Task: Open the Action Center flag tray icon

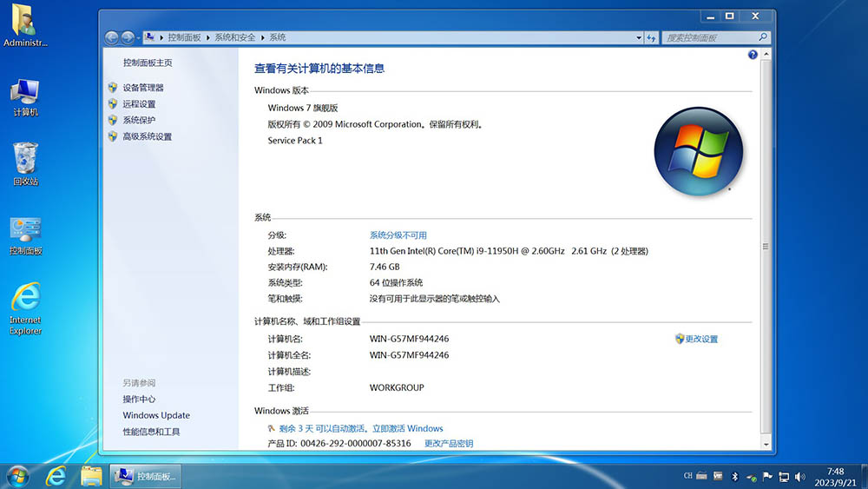Action: (768, 476)
